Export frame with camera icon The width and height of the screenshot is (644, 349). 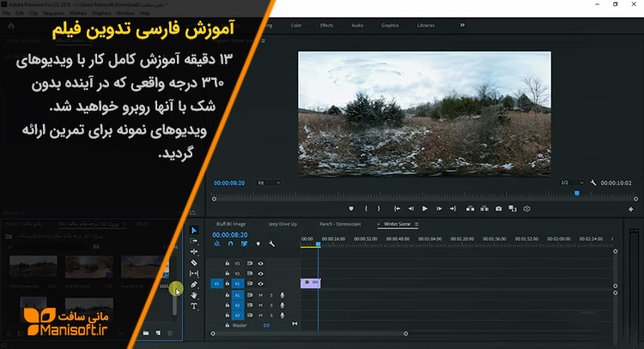(x=499, y=208)
